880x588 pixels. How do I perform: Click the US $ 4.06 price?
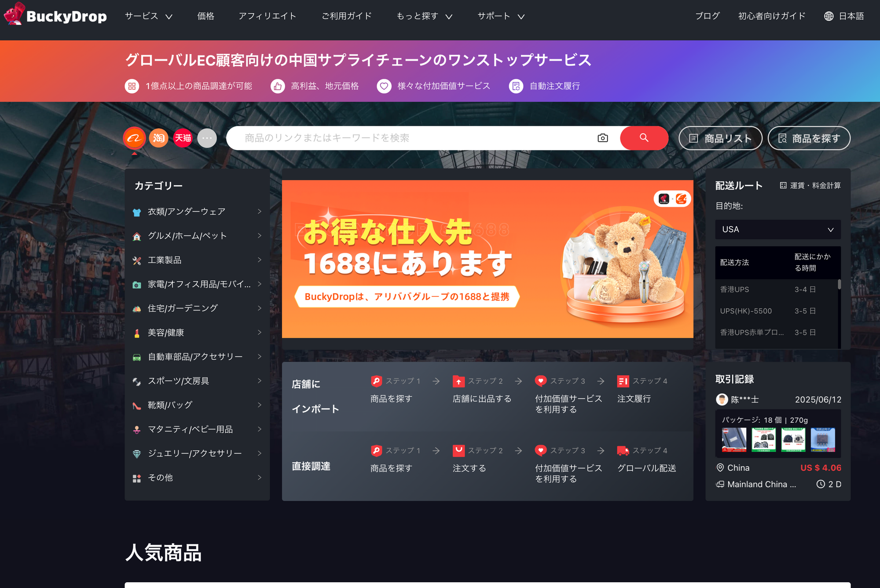click(821, 468)
